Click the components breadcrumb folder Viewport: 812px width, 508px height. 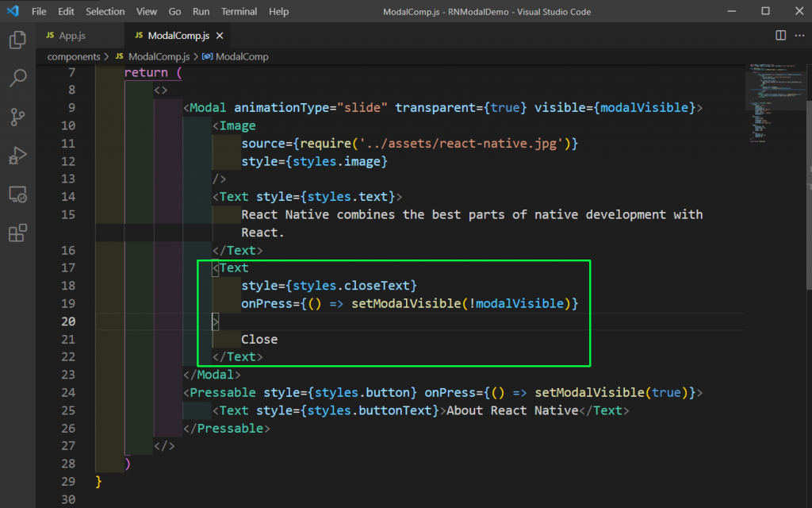point(74,56)
